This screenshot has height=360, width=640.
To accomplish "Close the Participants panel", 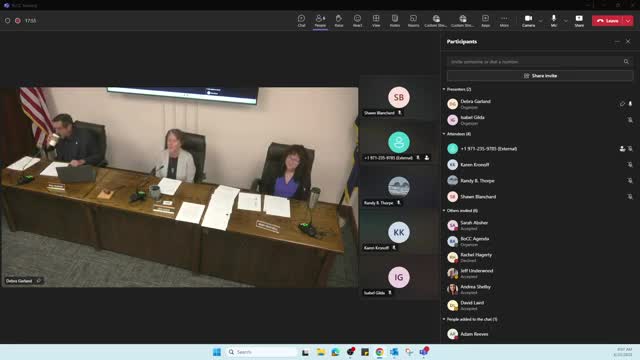I will [x=628, y=41].
